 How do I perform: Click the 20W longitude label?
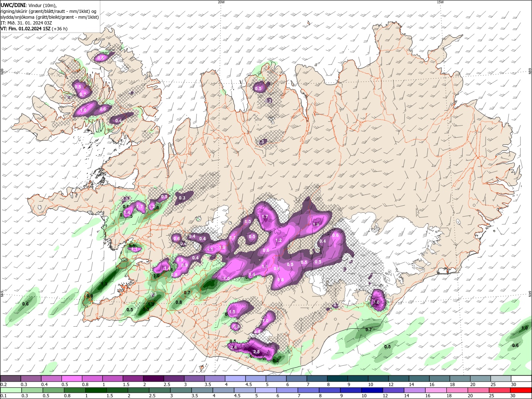[221, 2]
